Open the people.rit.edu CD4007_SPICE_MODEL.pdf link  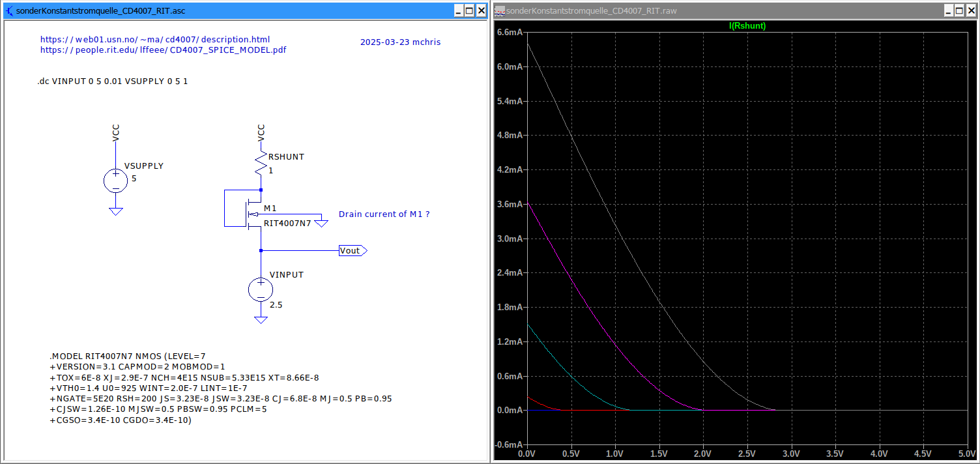pyautogui.click(x=163, y=50)
